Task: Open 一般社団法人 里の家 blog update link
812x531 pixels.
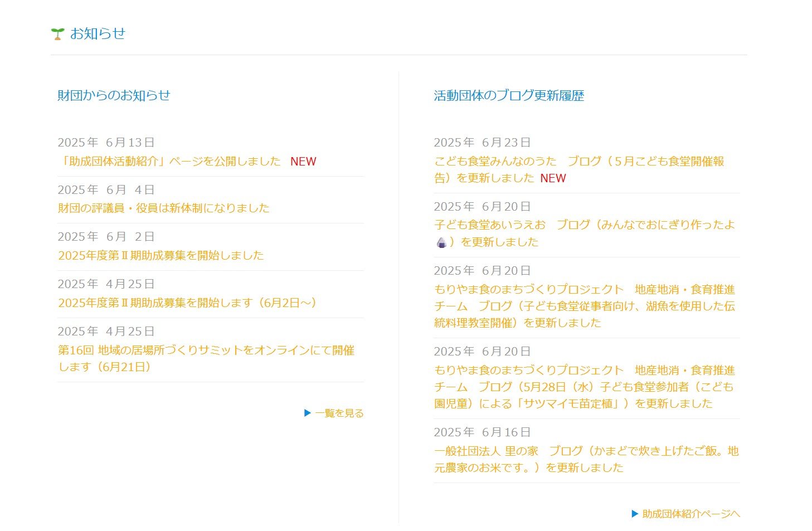Action: pyautogui.click(x=586, y=451)
